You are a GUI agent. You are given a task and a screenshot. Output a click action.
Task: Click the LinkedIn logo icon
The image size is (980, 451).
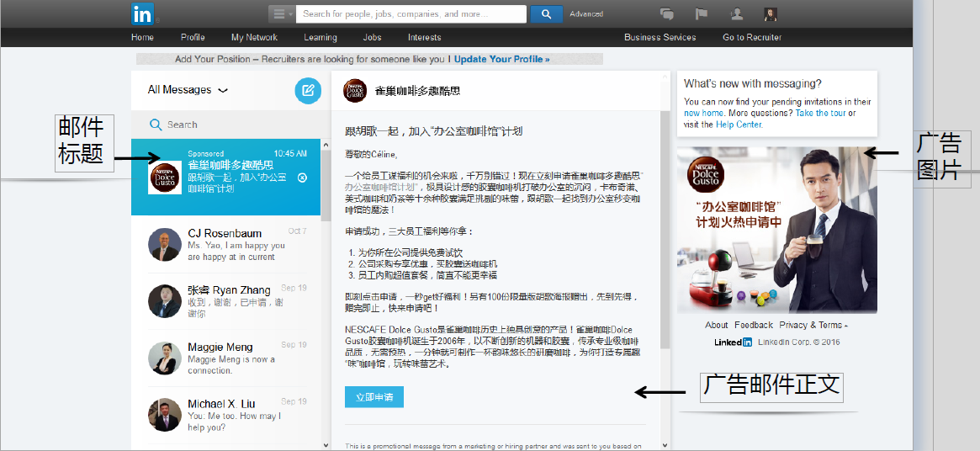(x=141, y=13)
